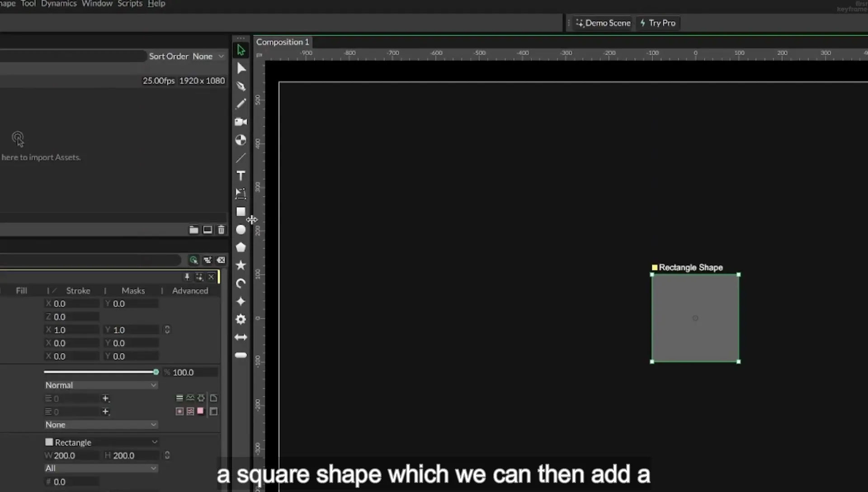Open the Normal blend mode dropdown
This screenshot has height=492, width=868.
(101, 385)
